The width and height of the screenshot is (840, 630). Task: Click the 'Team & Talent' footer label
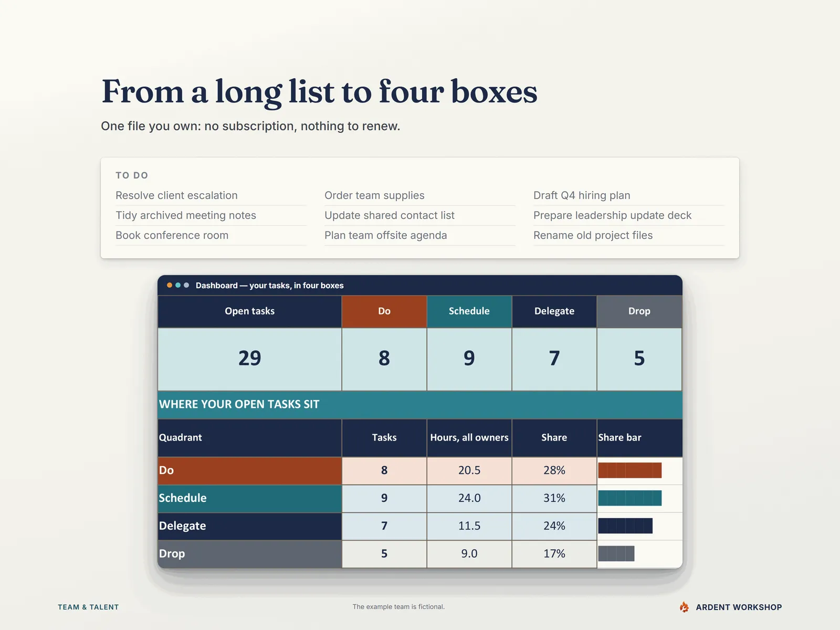coord(88,607)
